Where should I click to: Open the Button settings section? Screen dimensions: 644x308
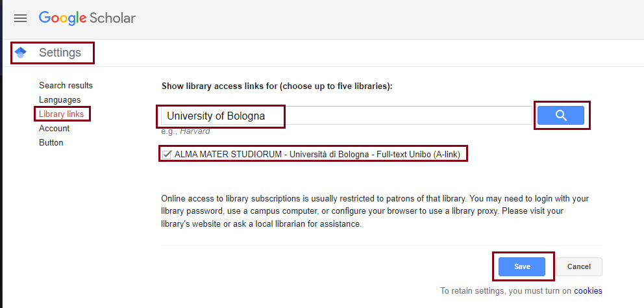point(51,143)
